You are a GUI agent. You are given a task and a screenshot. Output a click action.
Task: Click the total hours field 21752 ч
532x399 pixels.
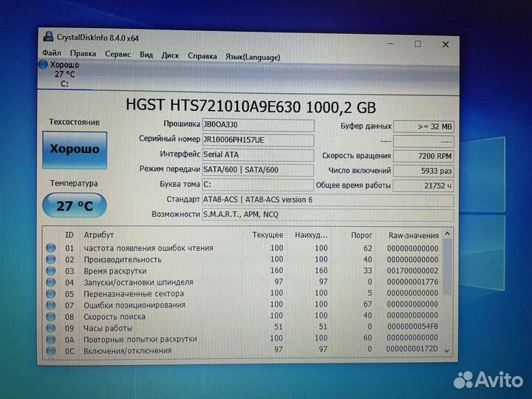(423, 185)
